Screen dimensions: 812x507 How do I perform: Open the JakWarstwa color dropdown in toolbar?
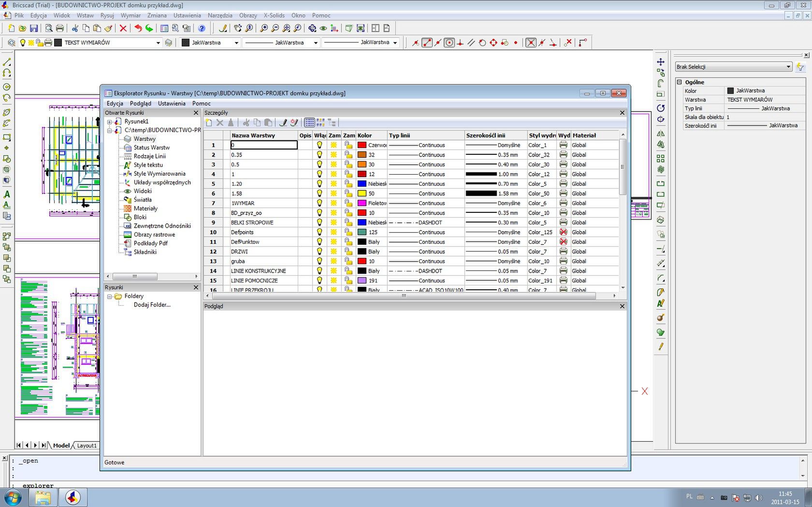coord(236,43)
